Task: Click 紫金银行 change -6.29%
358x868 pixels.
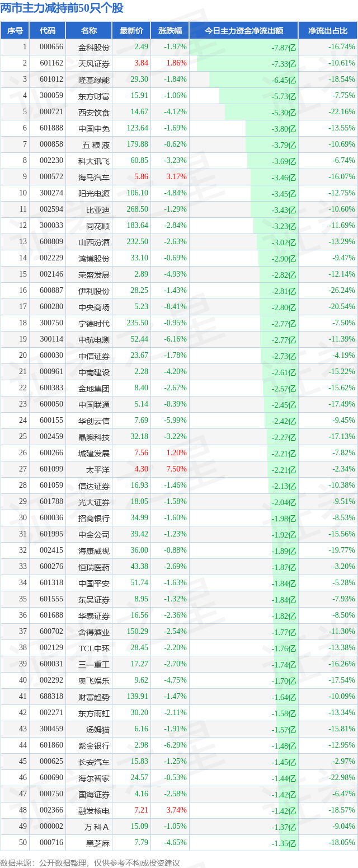Action: 175,745
